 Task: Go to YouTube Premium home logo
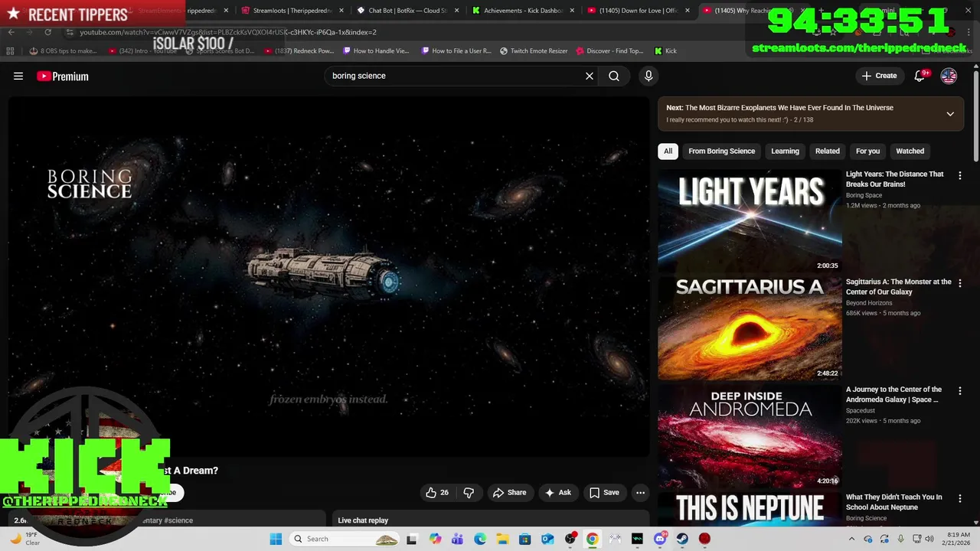pyautogui.click(x=63, y=76)
